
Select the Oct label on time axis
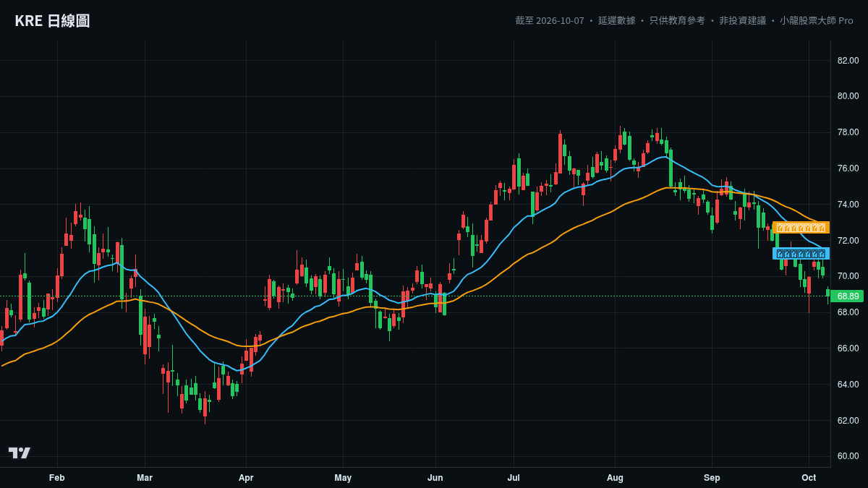coord(809,478)
